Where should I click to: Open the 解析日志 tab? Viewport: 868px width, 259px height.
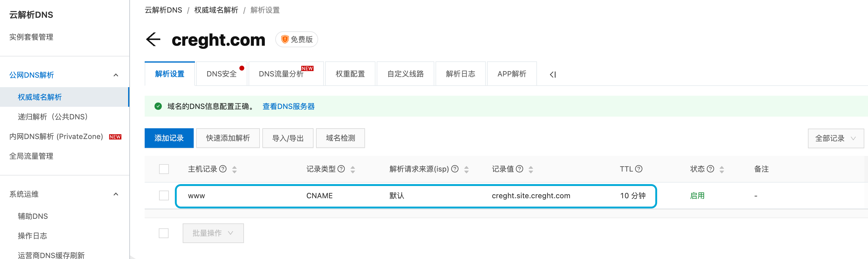(460, 74)
